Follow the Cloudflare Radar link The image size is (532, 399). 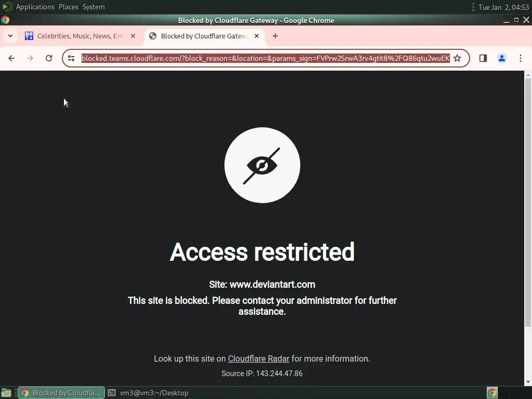pyautogui.click(x=259, y=358)
